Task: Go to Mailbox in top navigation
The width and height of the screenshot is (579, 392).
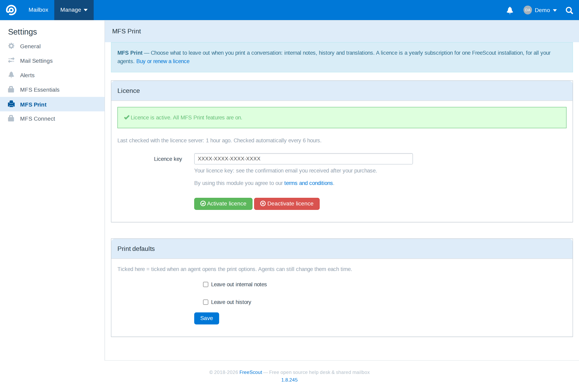Action: (x=38, y=10)
